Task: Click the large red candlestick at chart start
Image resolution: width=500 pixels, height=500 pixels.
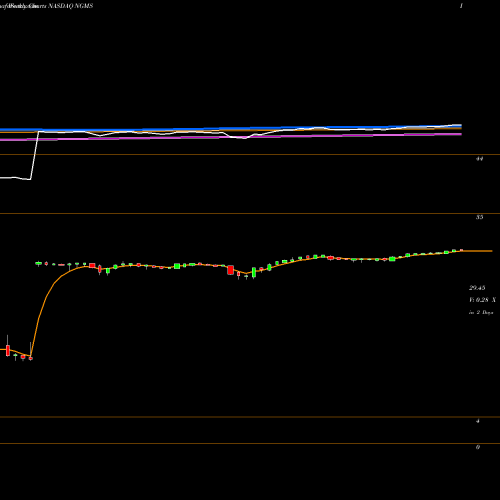Action: [x=8, y=351]
